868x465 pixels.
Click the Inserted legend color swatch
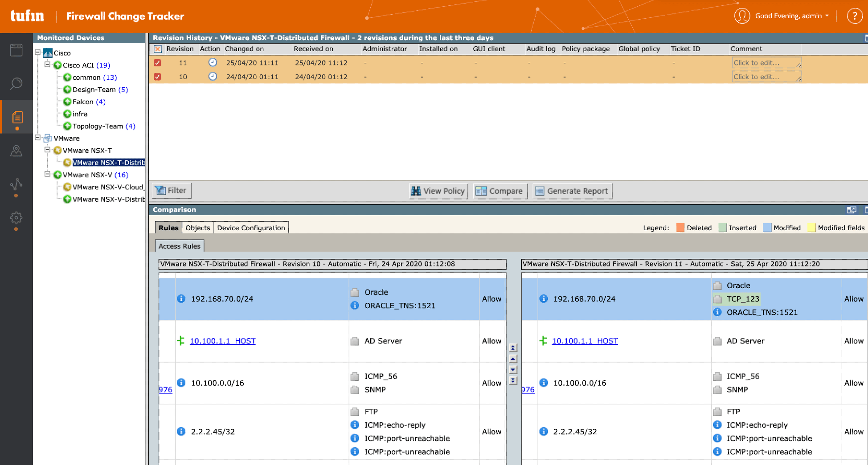pyautogui.click(x=723, y=228)
